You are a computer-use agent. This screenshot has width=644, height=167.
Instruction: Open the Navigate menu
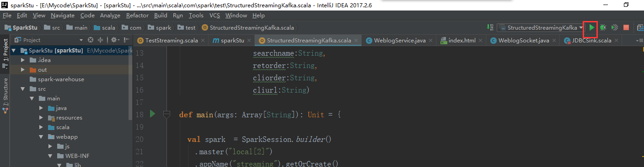(63, 16)
